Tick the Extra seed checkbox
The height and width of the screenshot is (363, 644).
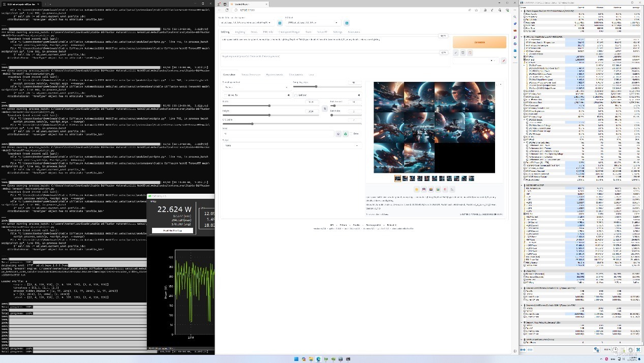[x=351, y=134]
